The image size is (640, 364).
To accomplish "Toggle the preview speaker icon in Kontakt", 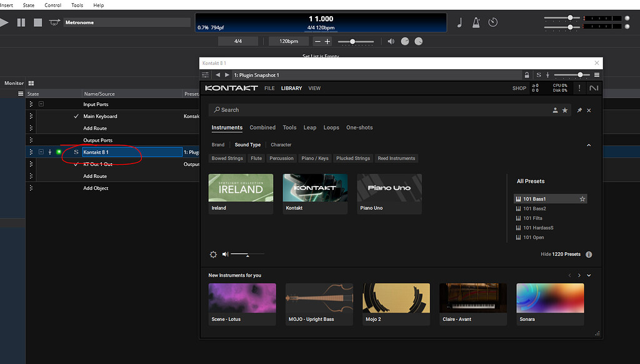I will pos(225,254).
